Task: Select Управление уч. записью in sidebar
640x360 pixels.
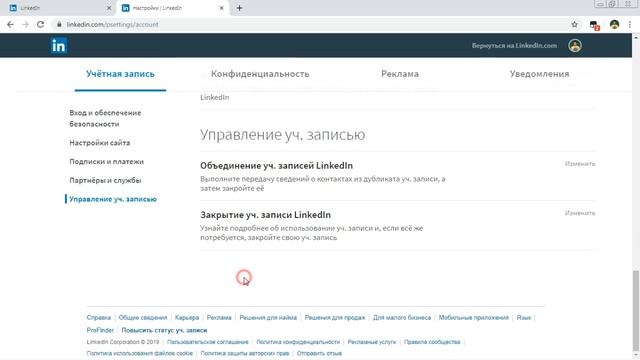Action: click(x=113, y=199)
